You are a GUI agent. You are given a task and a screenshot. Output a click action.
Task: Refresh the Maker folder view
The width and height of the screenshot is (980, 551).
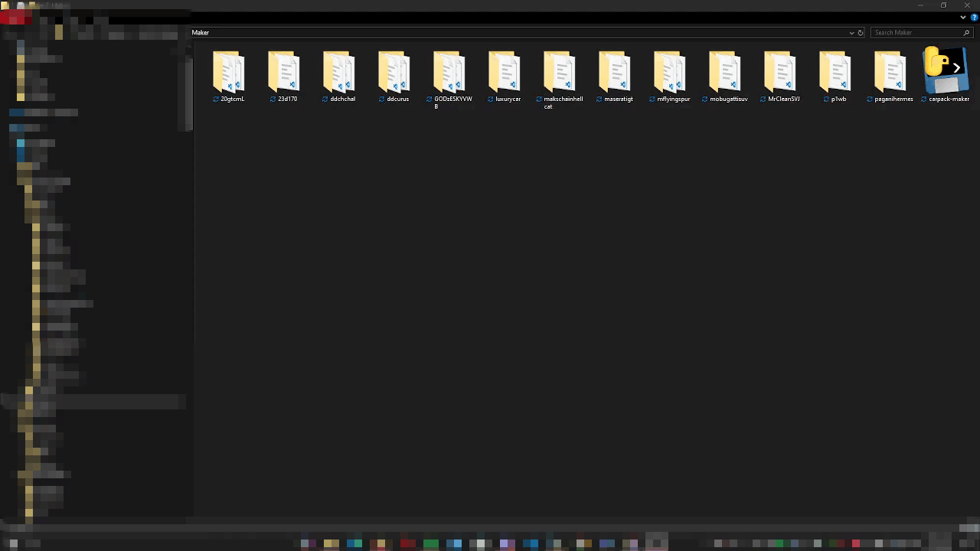pos(861,33)
